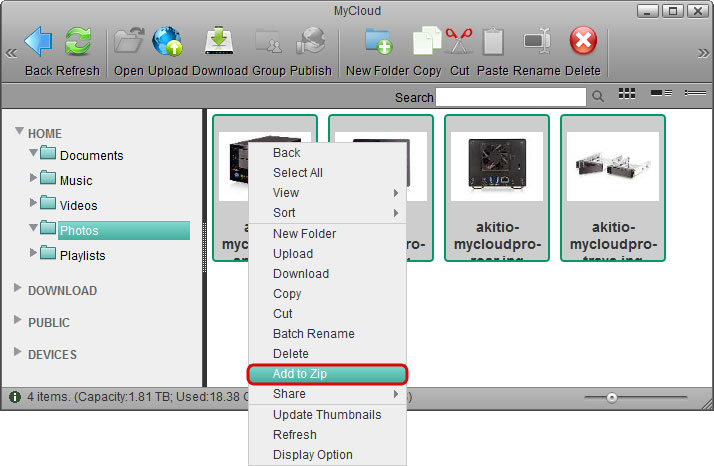The height and width of the screenshot is (466, 714).
Task: Click the red Delete icon
Action: (583, 42)
